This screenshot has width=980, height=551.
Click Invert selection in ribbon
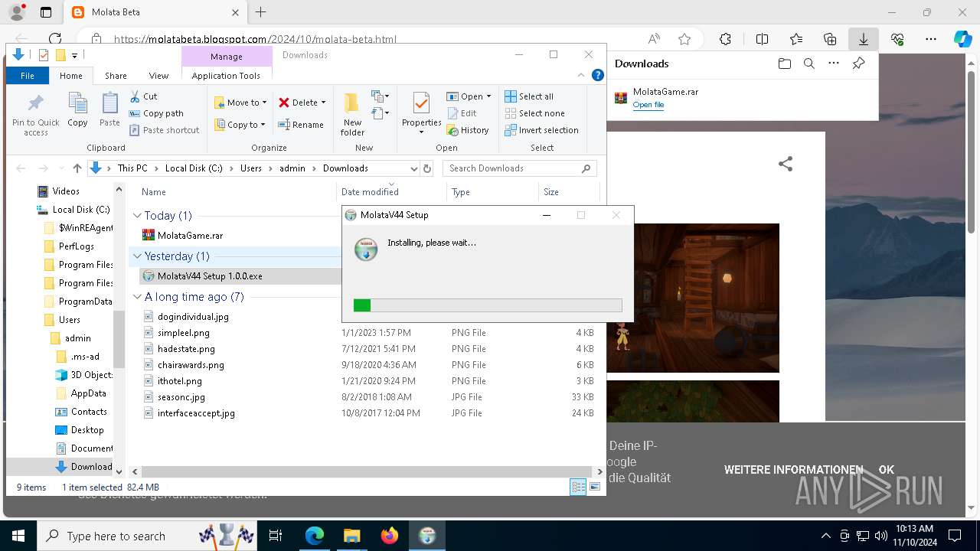(x=541, y=130)
